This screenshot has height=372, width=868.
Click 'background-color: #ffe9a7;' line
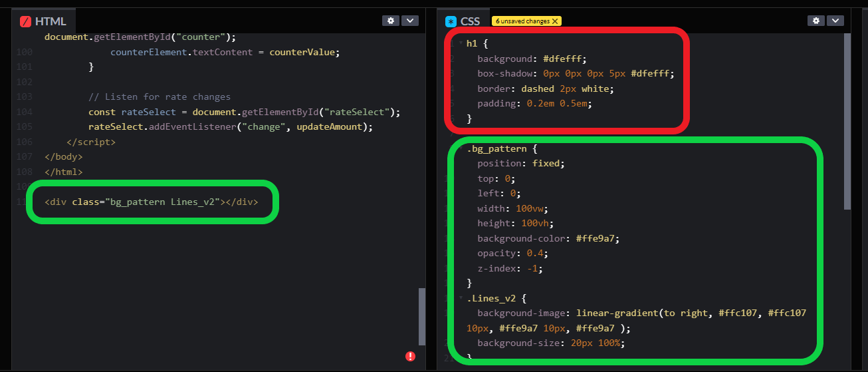(x=549, y=238)
